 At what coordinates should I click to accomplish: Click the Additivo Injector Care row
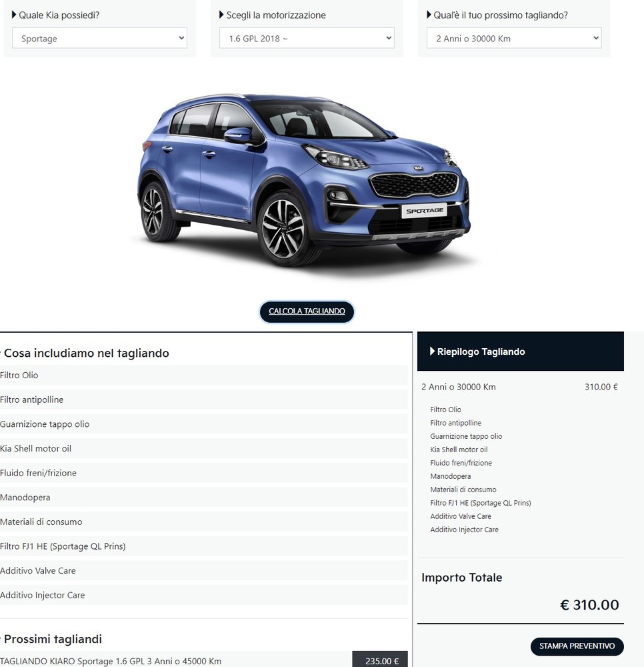pos(203,595)
